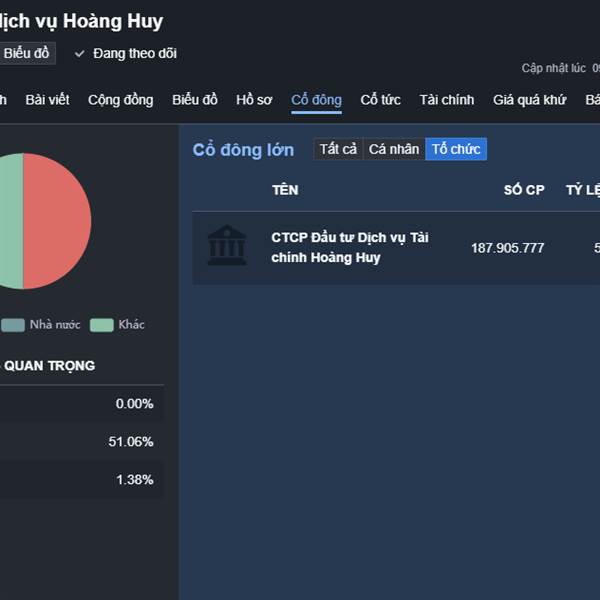Open the Bài viết tab
Viewport: 600px width, 600px height.
pyautogui.click(x=48, y=100)
